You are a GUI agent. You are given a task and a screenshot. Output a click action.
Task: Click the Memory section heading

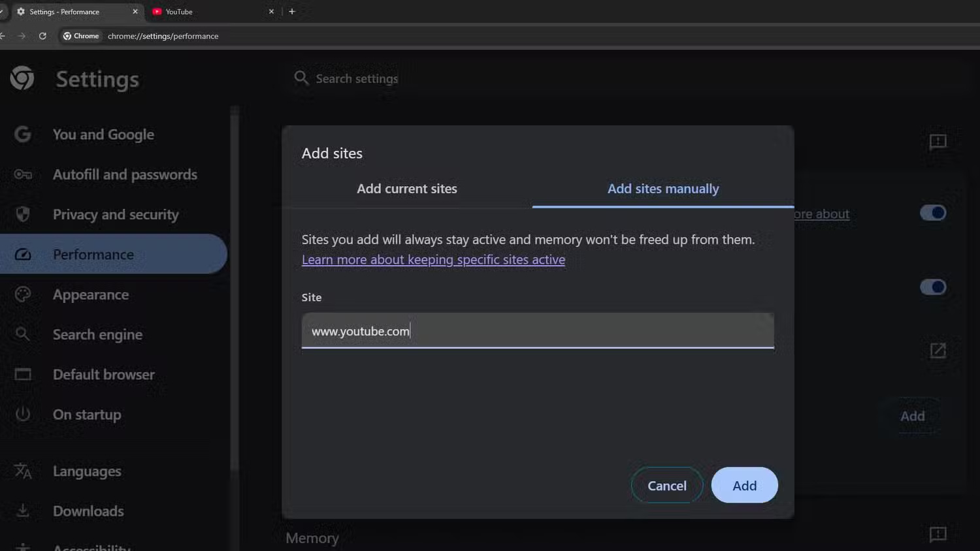[x=312, y=538]
